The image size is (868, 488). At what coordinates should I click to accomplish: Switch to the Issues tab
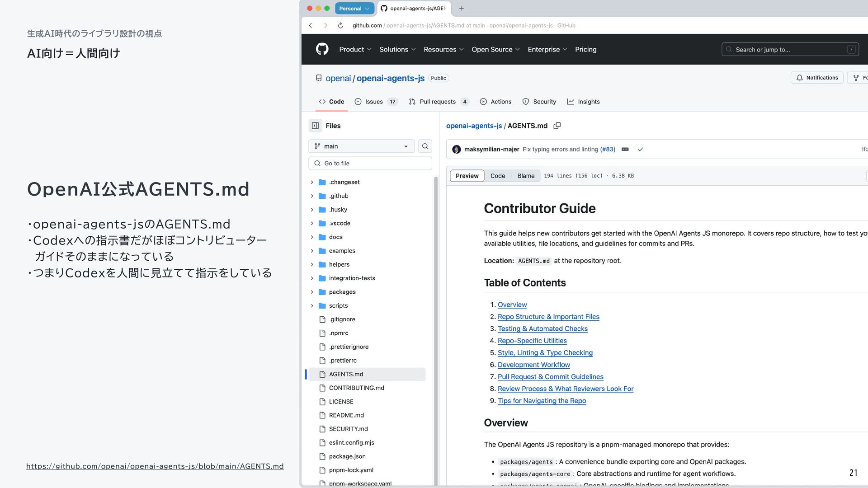point(376,102)
